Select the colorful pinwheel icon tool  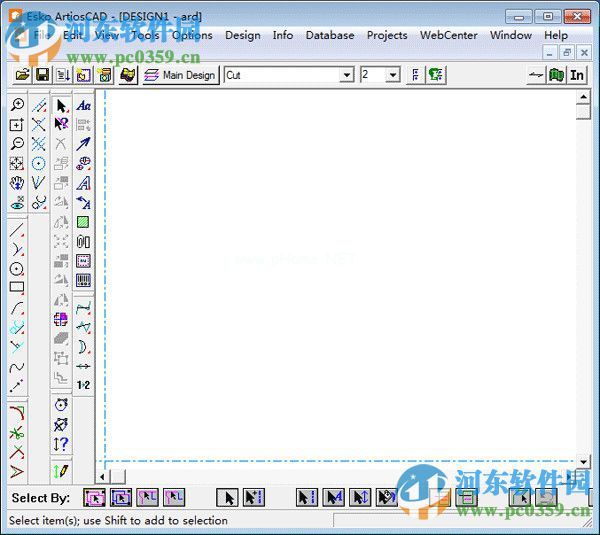point(61,319)
